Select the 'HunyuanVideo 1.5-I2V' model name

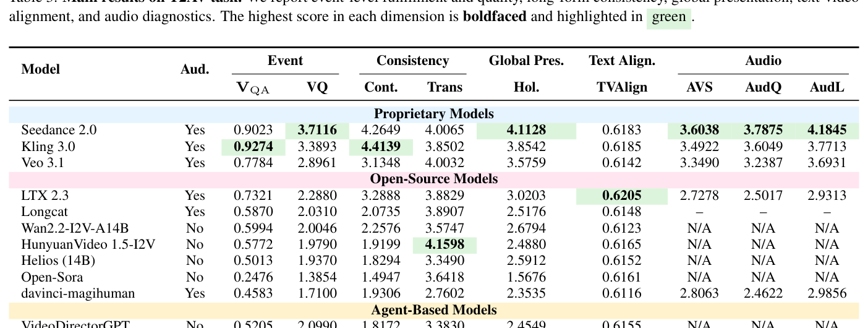coord(88,244)
